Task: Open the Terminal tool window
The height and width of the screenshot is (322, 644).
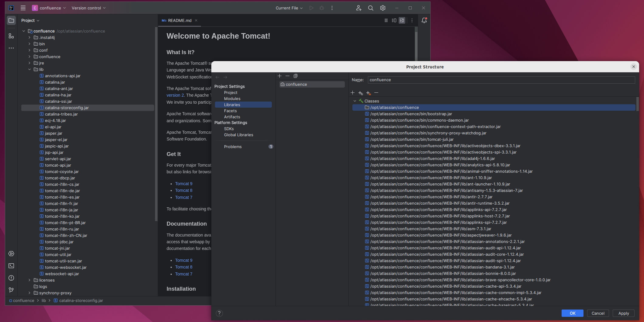Action: point(11,266)
